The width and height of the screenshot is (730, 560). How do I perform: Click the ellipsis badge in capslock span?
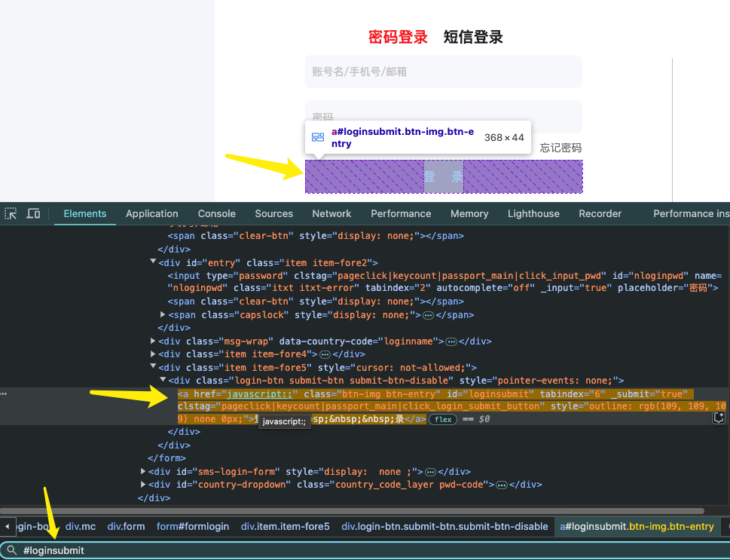pyautogui.click(x=428, y=315)
